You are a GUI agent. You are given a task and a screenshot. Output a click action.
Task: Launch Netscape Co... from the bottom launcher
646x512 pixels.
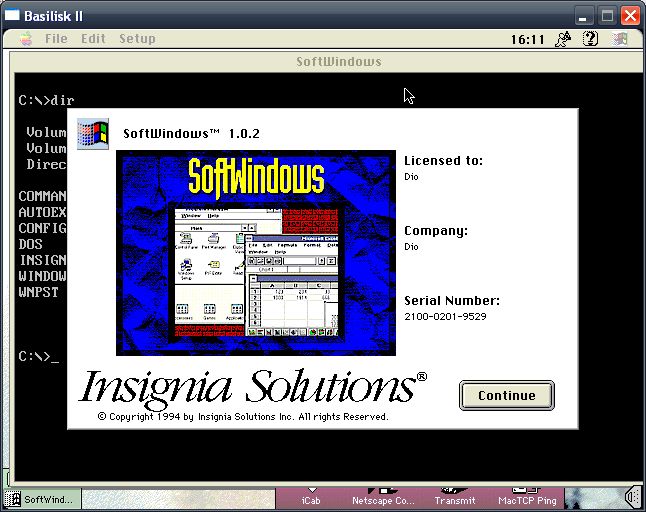[383, 498]
